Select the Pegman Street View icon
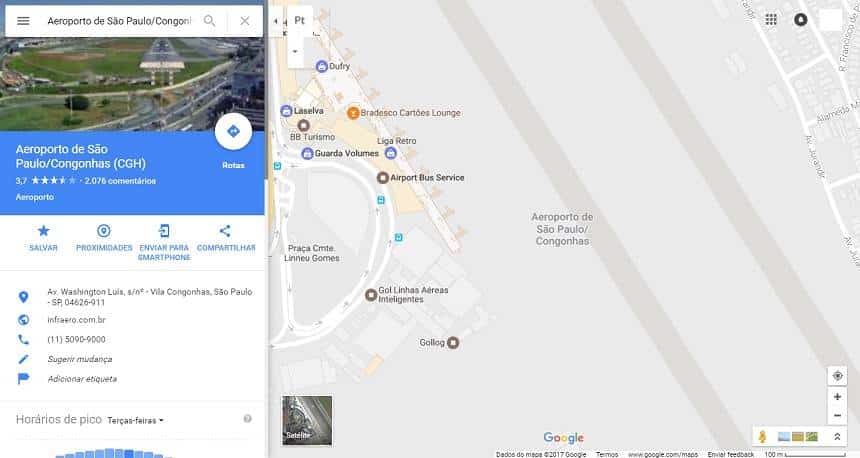The image size is (860, 458). tap(762, 437)
